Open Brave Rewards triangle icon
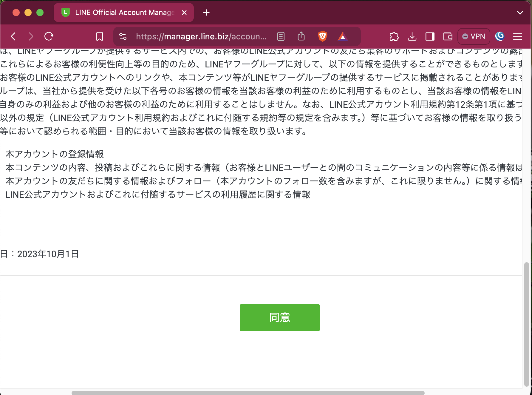532x395 pixels. pyautogui.click(x=343, y=36)
